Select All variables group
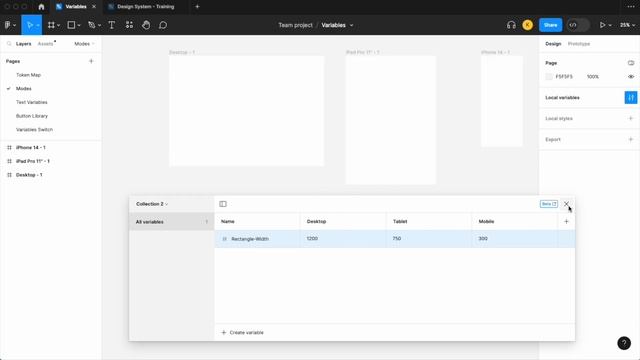 tap(171, 222)
